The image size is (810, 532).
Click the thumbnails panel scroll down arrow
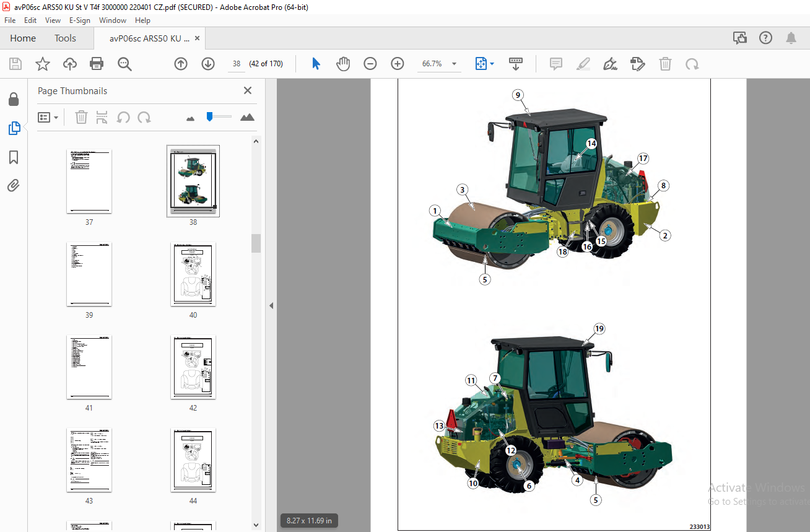point(256,526)
